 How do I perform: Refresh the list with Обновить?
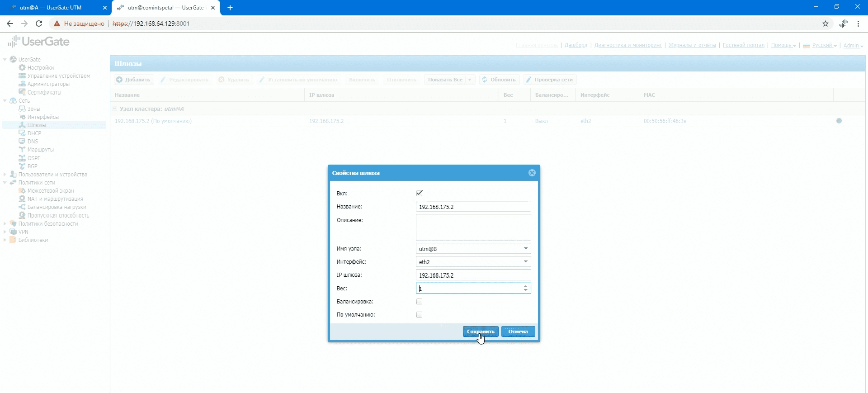pyautogui.click(x=499, y=80)
